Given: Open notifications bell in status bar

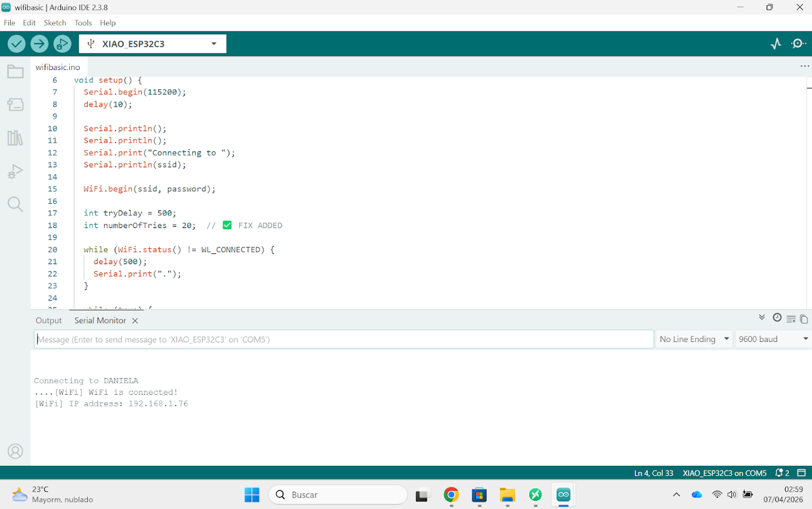Looking at the screenshot, I should (782, 473).
